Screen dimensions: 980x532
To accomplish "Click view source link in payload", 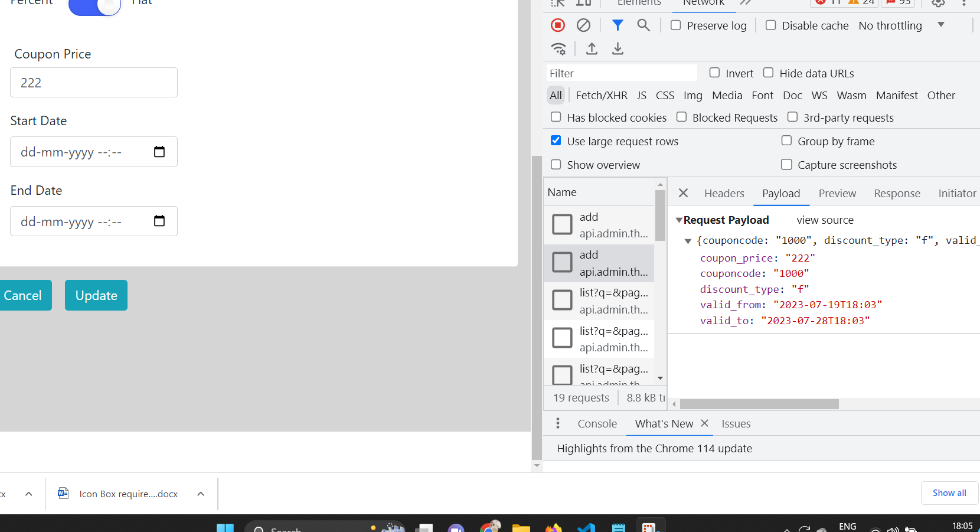I will click(x=825, y=220).
